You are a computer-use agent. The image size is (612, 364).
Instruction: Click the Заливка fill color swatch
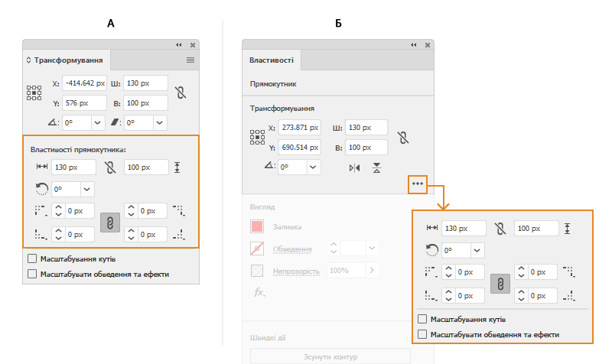[258, 227]
